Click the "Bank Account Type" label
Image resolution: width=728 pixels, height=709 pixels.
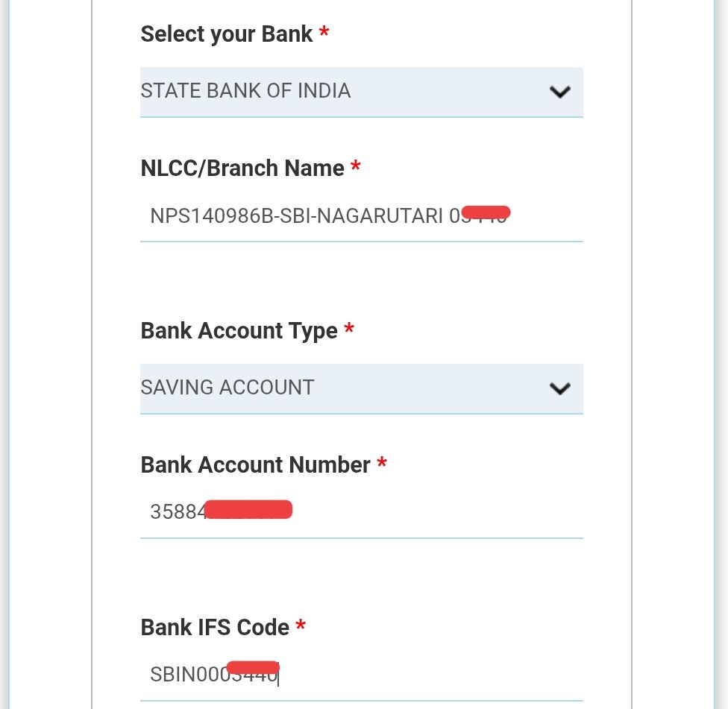(x=239, y=330)
